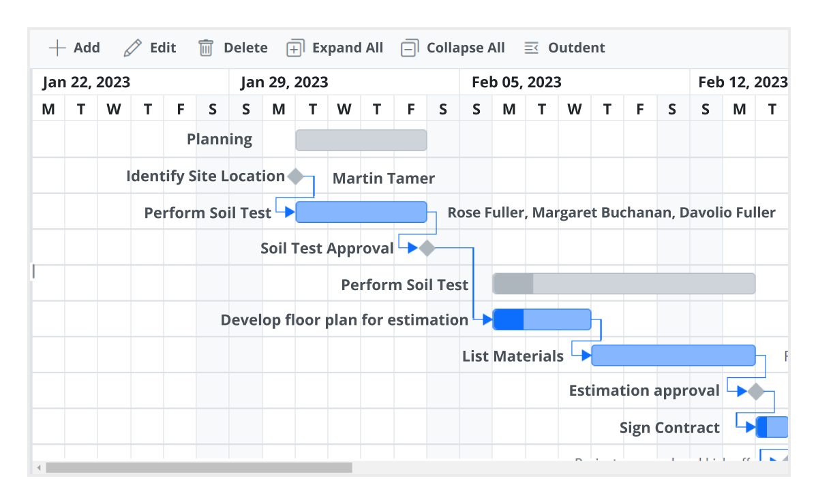Click the Sign Contract task label

point(669,427)
